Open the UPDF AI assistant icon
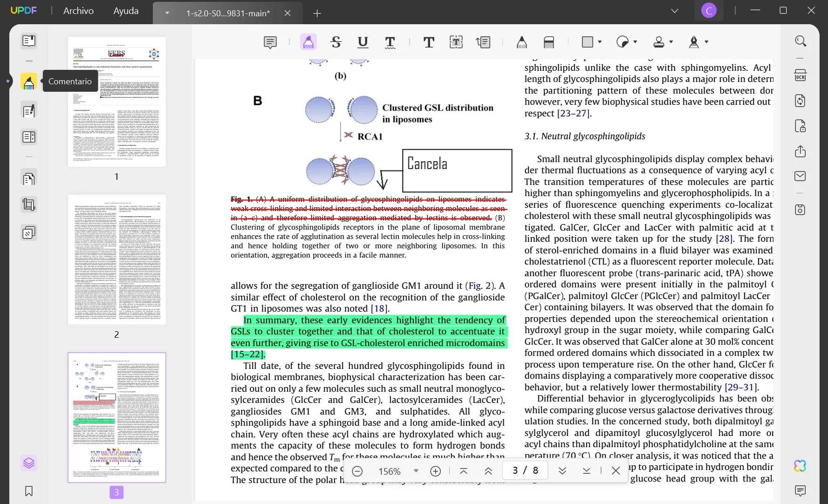828x504 pixels. click(x=801, y=466)
